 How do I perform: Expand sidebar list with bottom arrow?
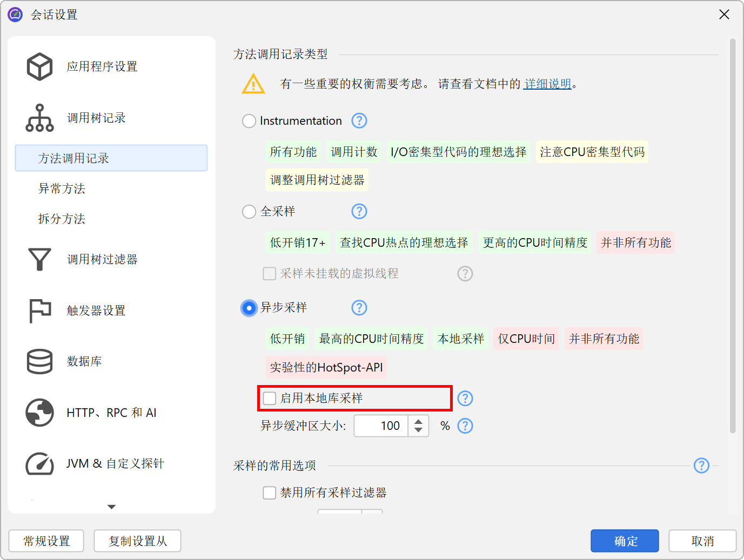112,507
